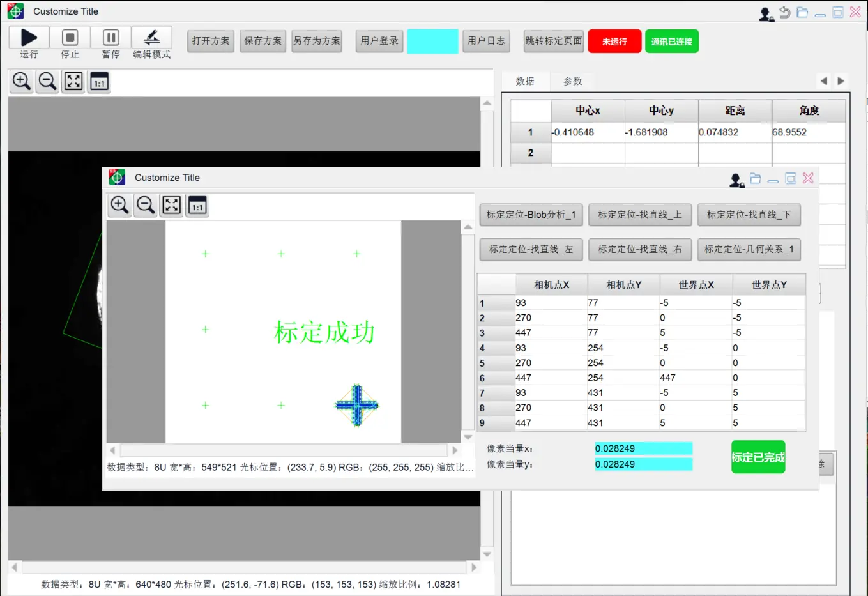The width and height of the screenshot is (868, 596).
Task: Click 保存方案 button
Action: tap(263, 41)
